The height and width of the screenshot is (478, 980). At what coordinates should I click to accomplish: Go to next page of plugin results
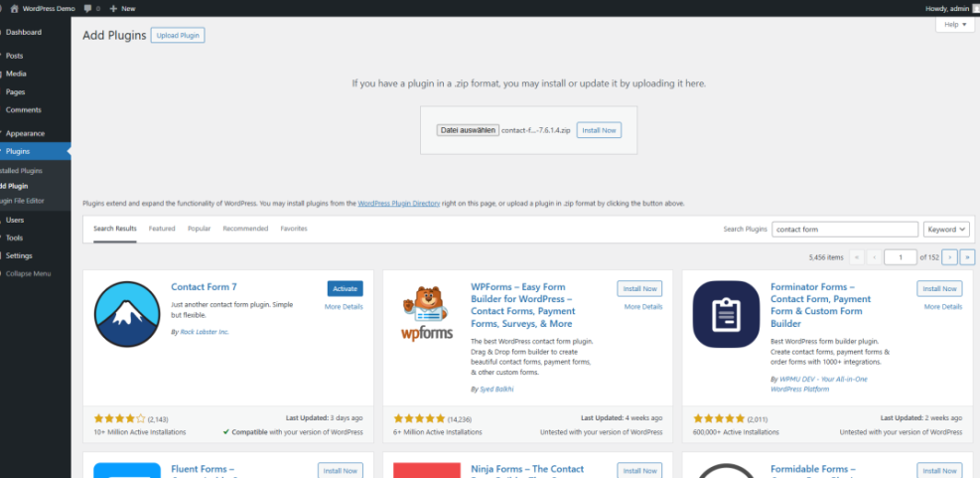pos(950,257)
